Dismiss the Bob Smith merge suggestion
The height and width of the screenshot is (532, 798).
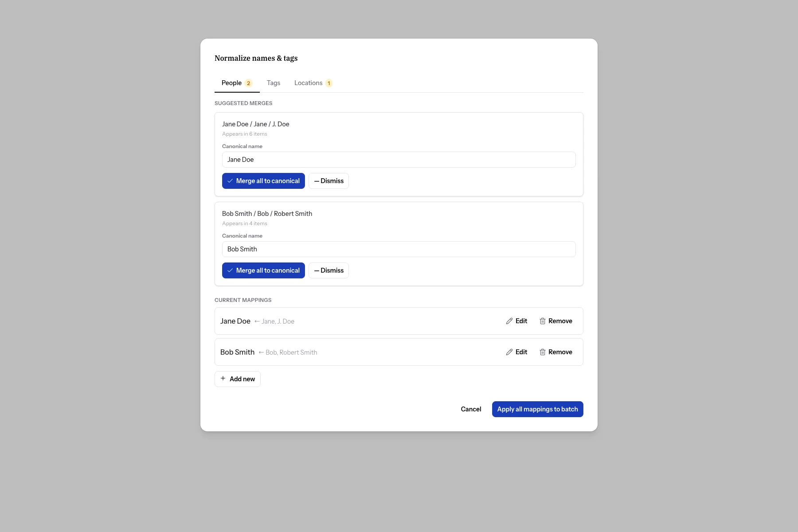pos(329,270)
